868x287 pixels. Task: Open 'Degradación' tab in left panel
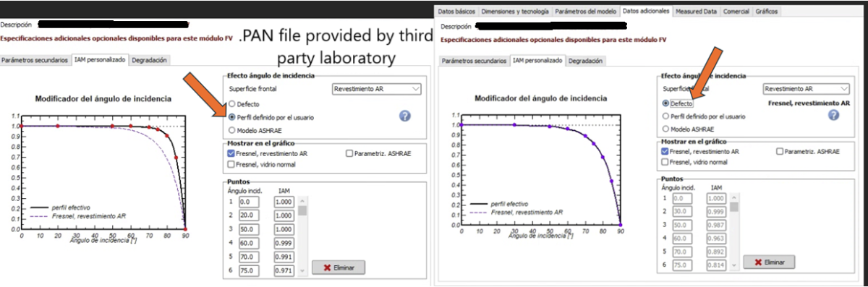click(150, 60)
